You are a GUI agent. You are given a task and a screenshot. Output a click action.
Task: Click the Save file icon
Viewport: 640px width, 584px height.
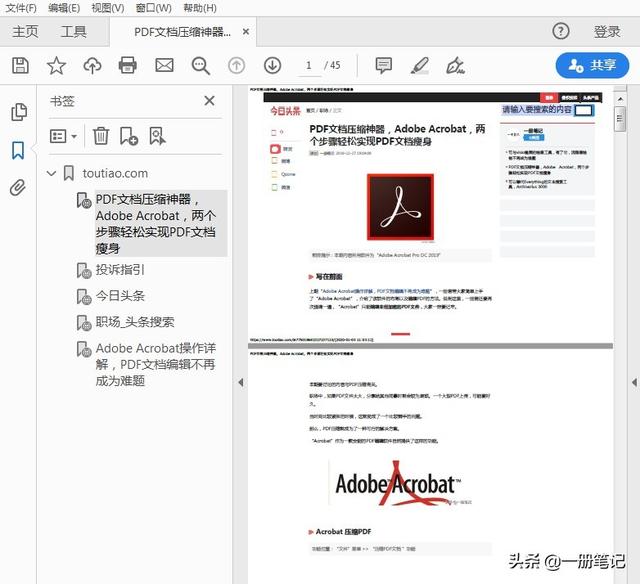coord(20,65)
